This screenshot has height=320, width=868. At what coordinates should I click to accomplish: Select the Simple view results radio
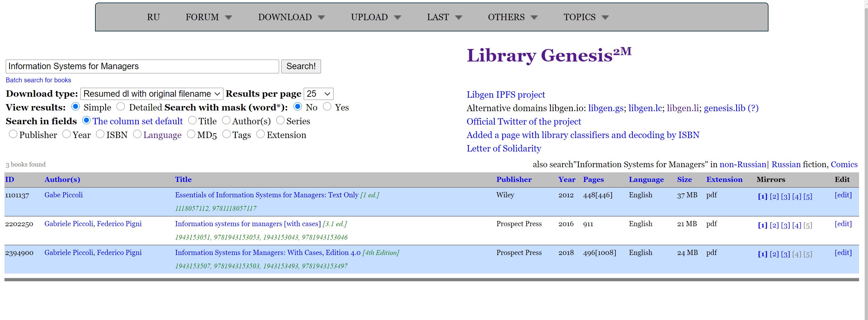tap(76, 107)
